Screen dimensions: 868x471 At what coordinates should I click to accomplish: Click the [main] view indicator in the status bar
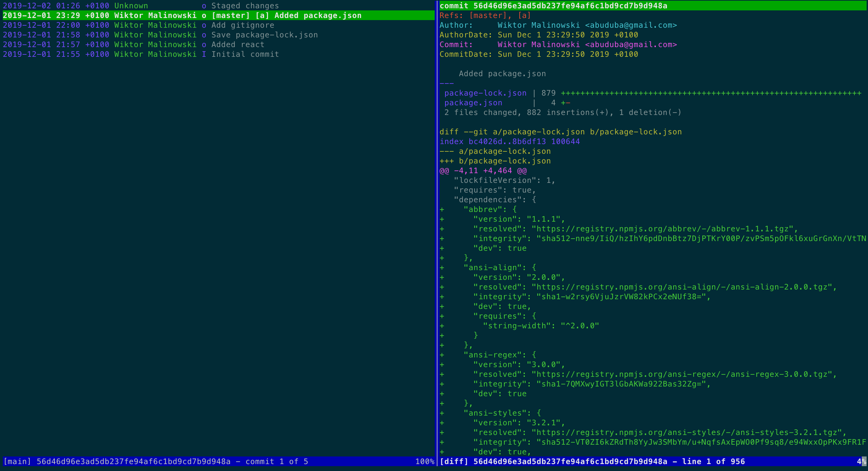point(17,461)
